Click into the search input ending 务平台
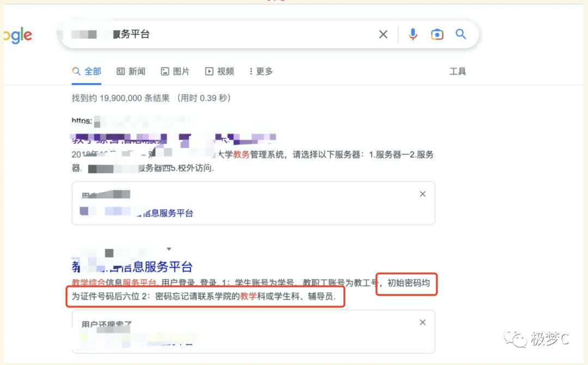 point(221,34)
